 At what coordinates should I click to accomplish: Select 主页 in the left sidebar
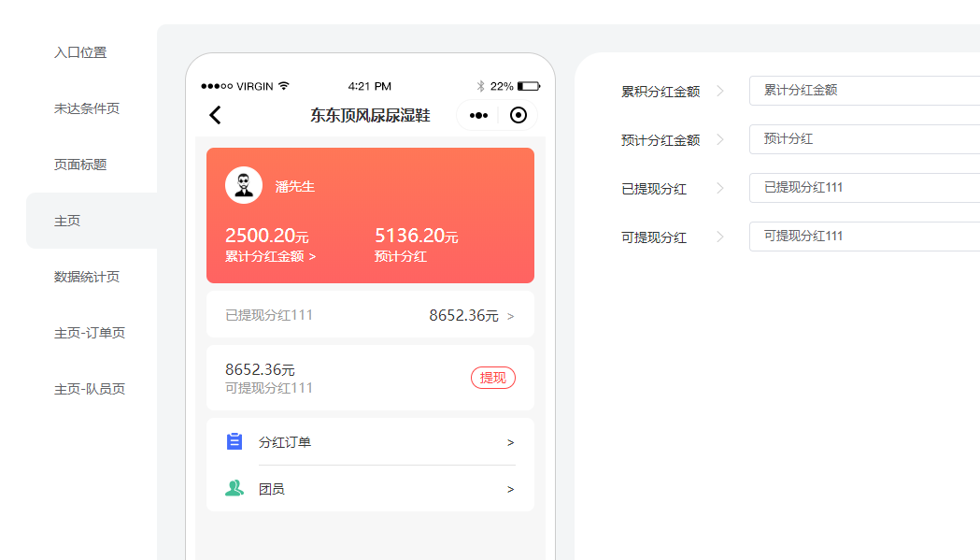pos(92,221)
